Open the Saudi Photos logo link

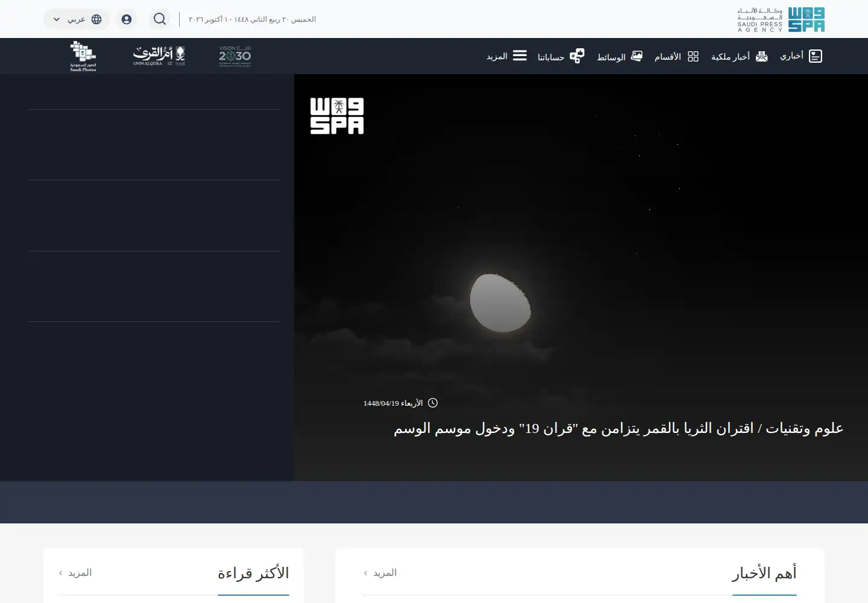[x=83, y=56]
